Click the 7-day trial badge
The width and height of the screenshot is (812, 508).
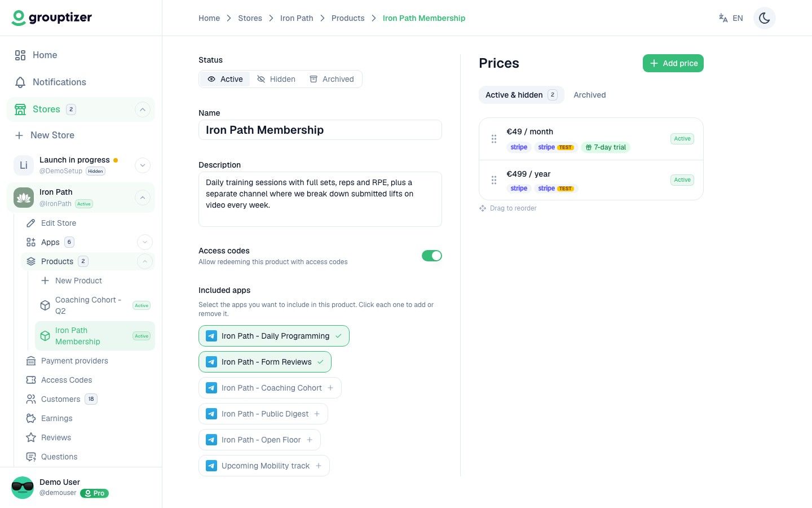click(x=606, y=147)
